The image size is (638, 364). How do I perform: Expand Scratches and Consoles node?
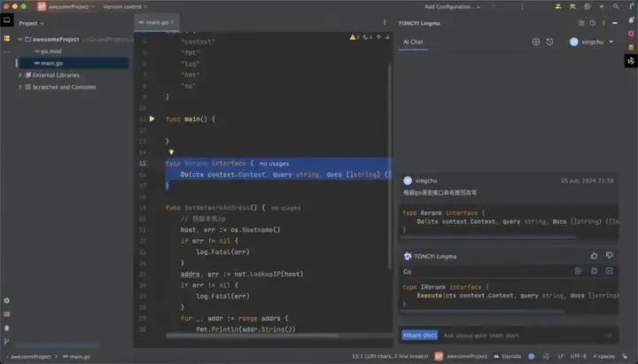[19, 87]
